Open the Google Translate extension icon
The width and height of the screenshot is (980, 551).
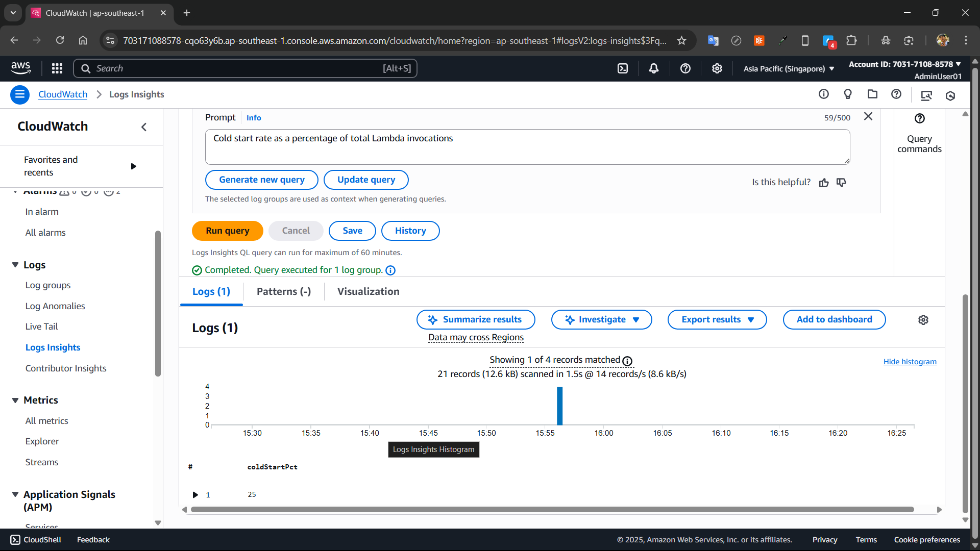click(713, 40)
